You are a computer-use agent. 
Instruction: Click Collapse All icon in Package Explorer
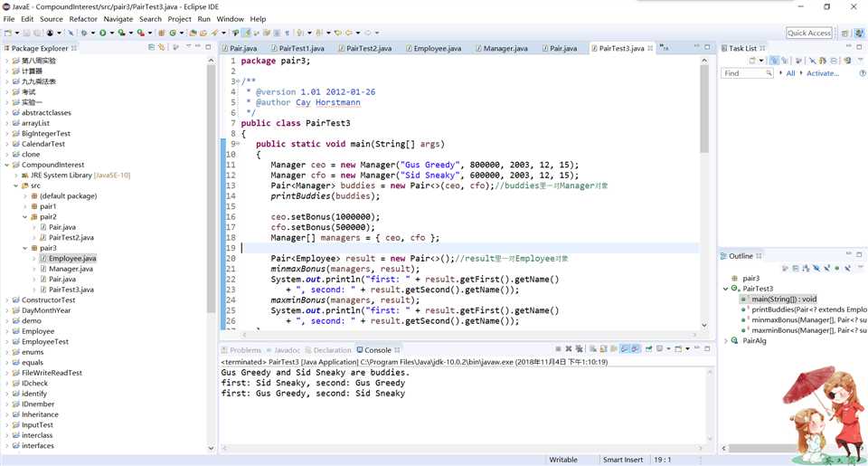pos(151,48)
